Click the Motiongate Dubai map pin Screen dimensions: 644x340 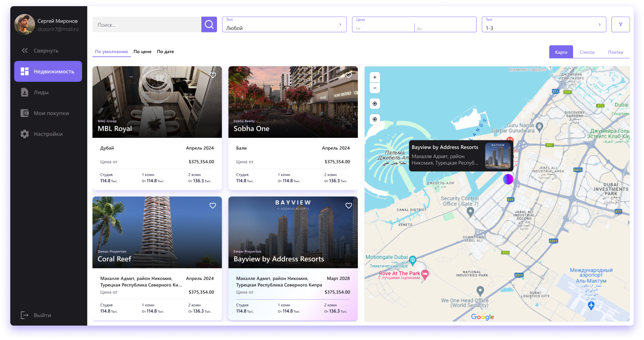413,260
